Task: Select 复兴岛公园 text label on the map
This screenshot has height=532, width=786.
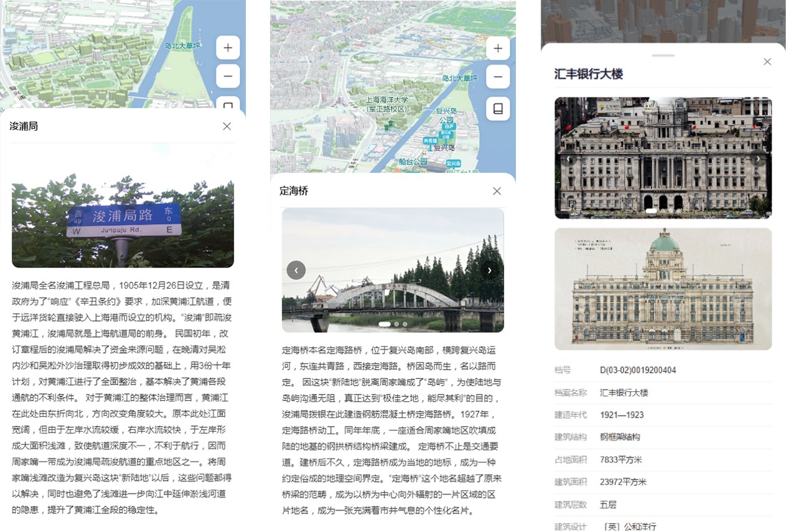Action: pyautogui.click(x=446, y=115)
